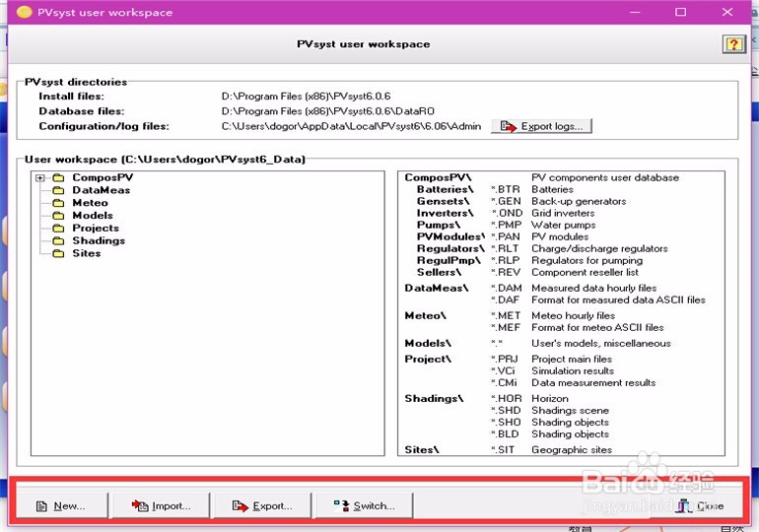759x532 pixels.
Task: Minimize the PVsyst user workspace window
Action: pyautogui.click(x=635, y=12)
